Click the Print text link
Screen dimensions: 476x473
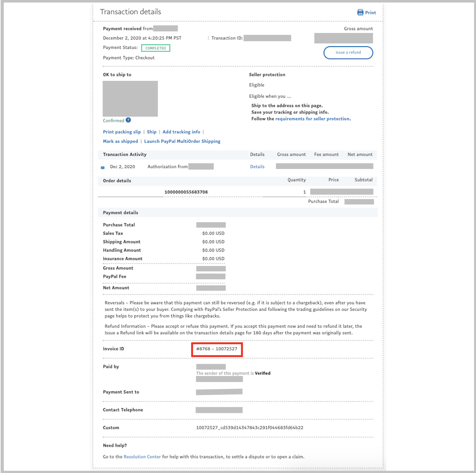[370, 13]
